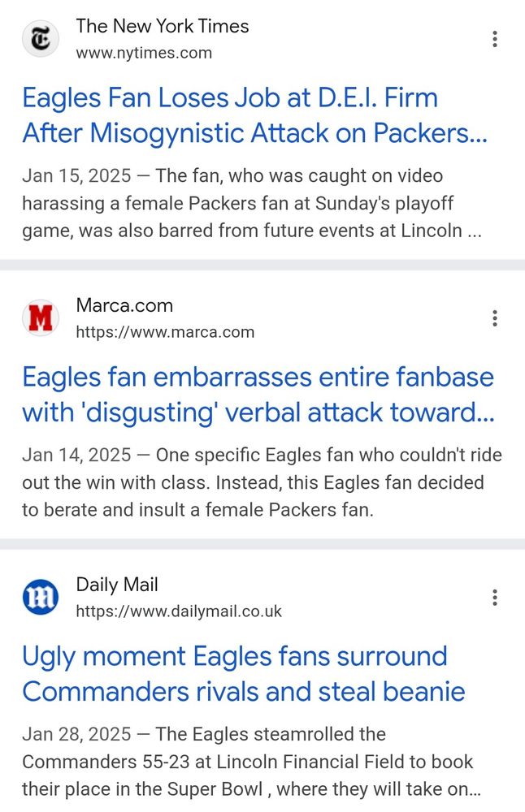Open three-dot menu for Daily Mail result
Image resolution: width=525 pixels, height=812 pixels.
coord(494,598)
